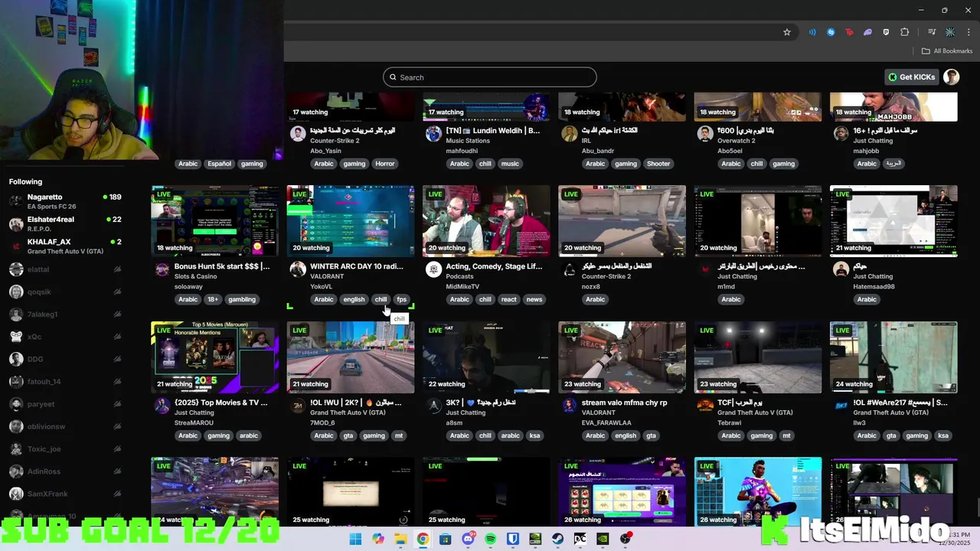Open the Top 5 Movies stream thumbnail
Viewport: 980px width, 551px height.
215,357
